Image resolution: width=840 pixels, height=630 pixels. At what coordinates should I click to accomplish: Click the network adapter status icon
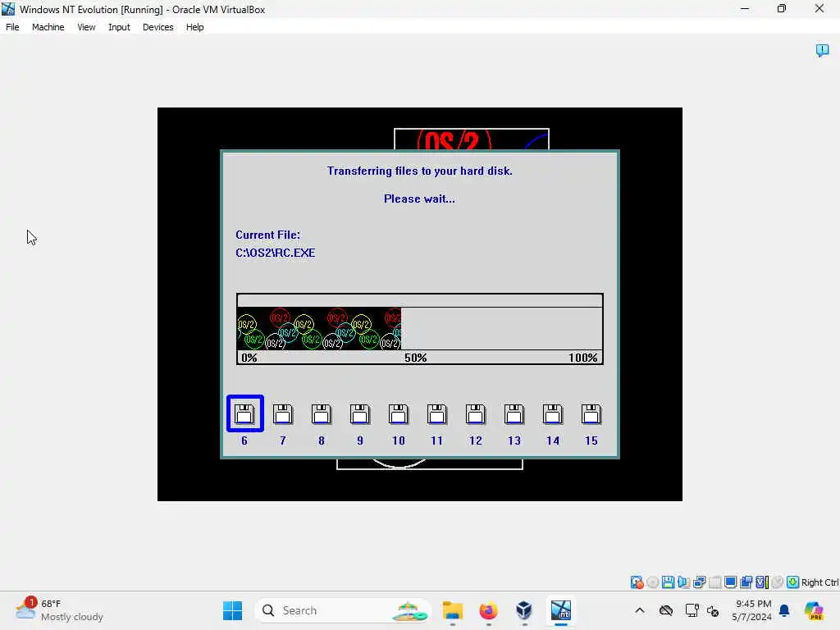pos(699,582)
